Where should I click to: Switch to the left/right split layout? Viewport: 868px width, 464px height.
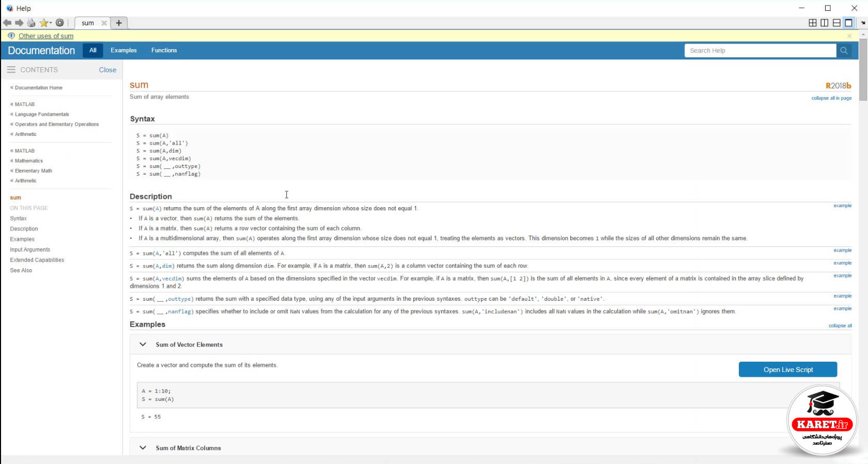[x=825, y=23]
